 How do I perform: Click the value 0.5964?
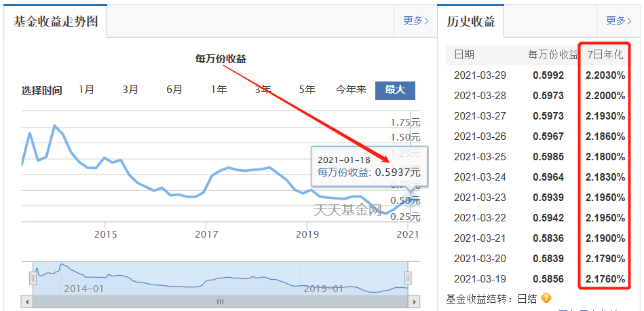pos(548,177)
